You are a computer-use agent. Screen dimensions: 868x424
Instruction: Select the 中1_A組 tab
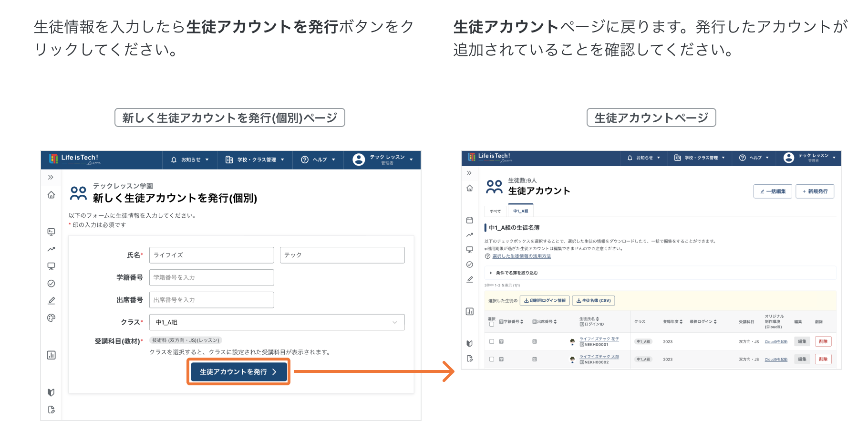[520, 211]
